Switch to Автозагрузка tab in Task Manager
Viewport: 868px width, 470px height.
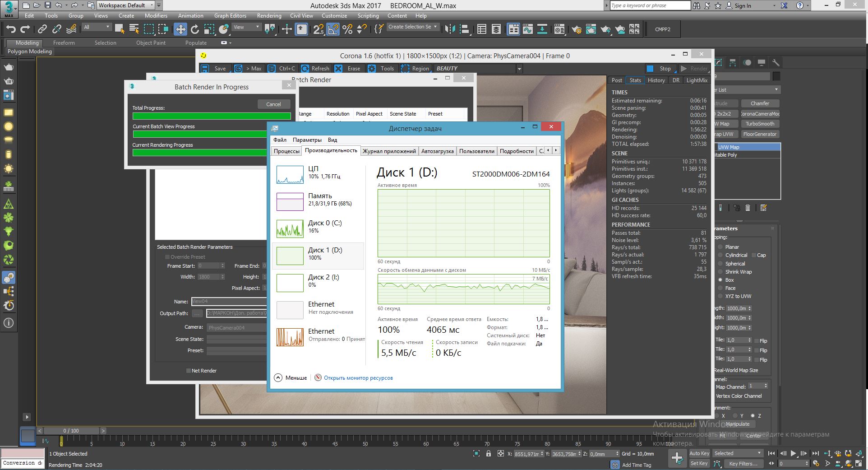click(437, 151)
